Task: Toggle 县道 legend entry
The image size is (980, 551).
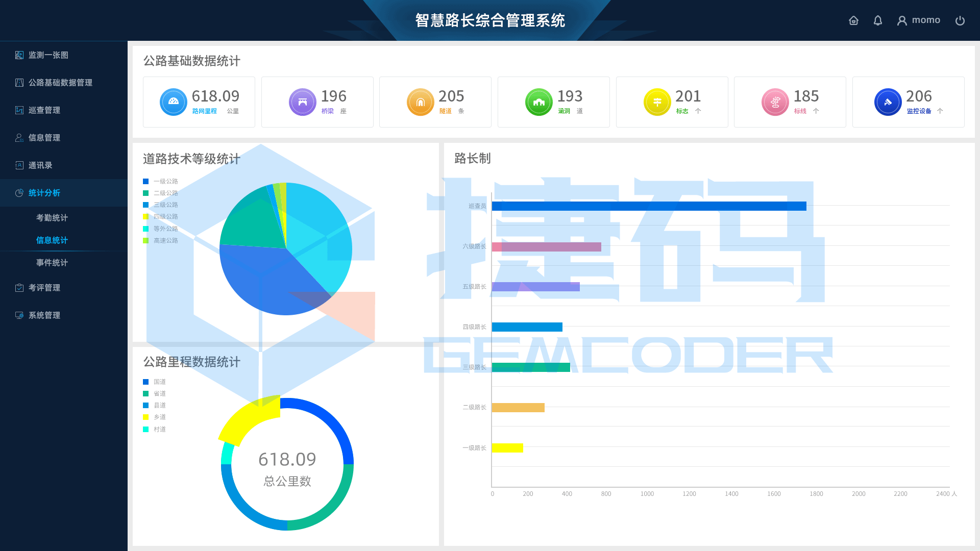Action: click(154, 405)
